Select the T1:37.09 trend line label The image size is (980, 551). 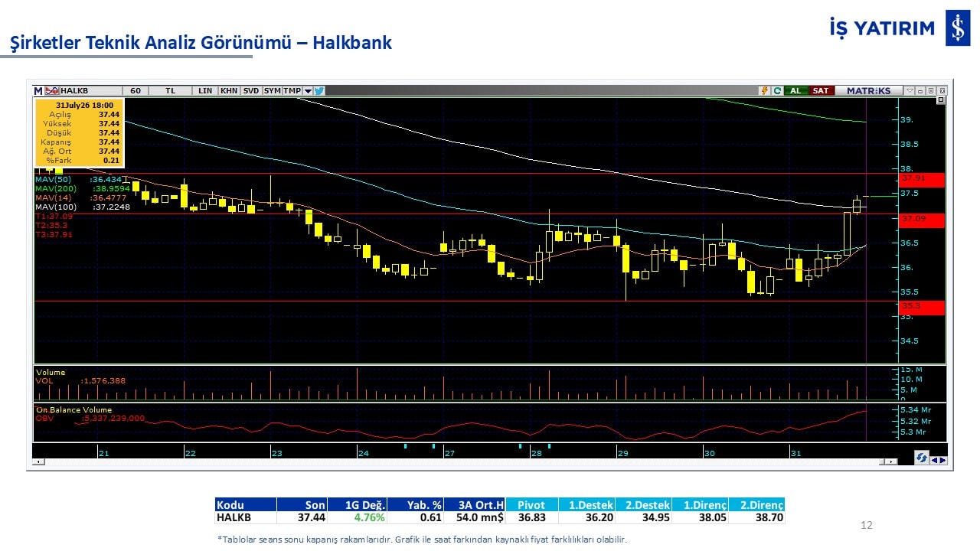click(x=54, y=217)
